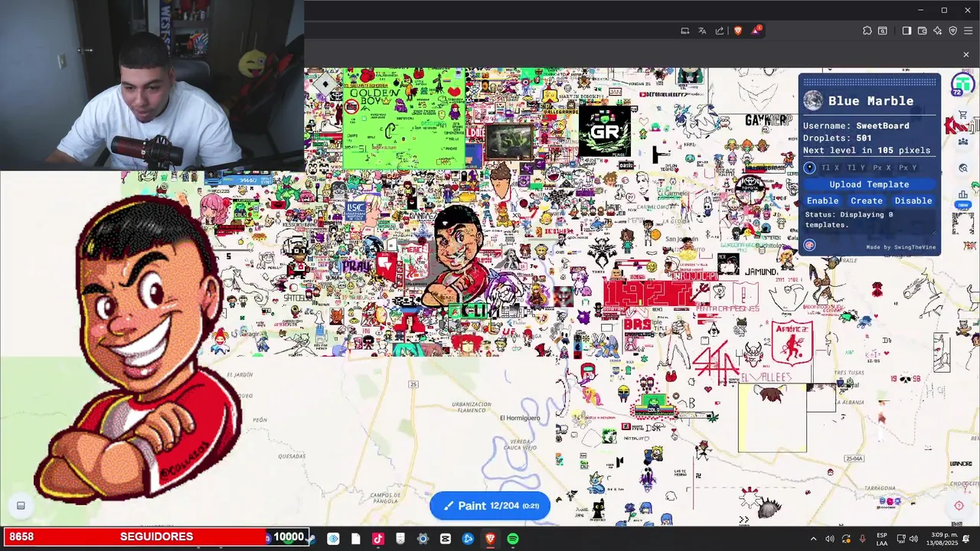Click the Upload Template button

pyautogui.click(x=869, y=184)
